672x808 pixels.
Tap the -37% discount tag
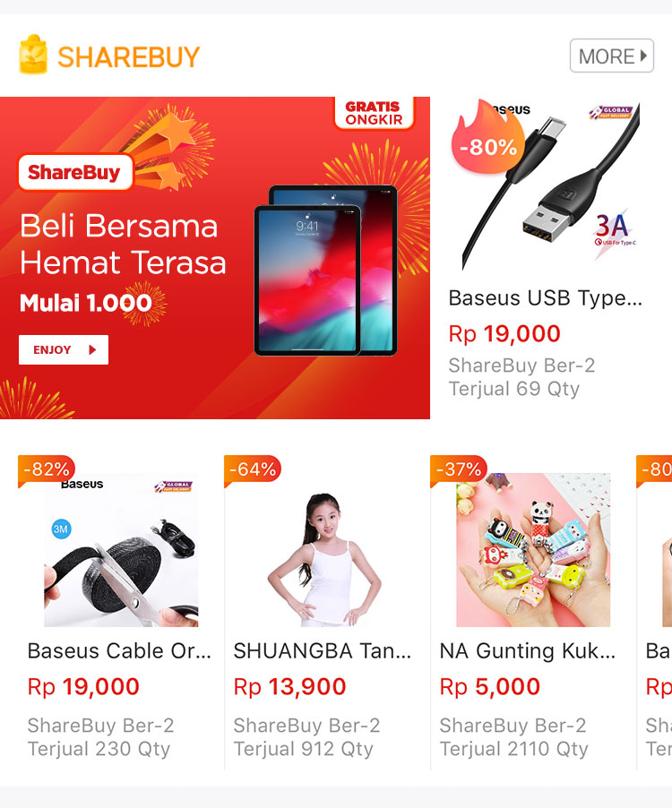click(459, 470)
